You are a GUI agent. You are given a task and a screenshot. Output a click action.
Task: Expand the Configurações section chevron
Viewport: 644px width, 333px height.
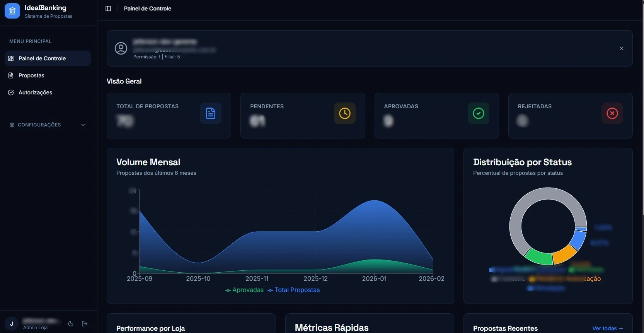[83, 125]
